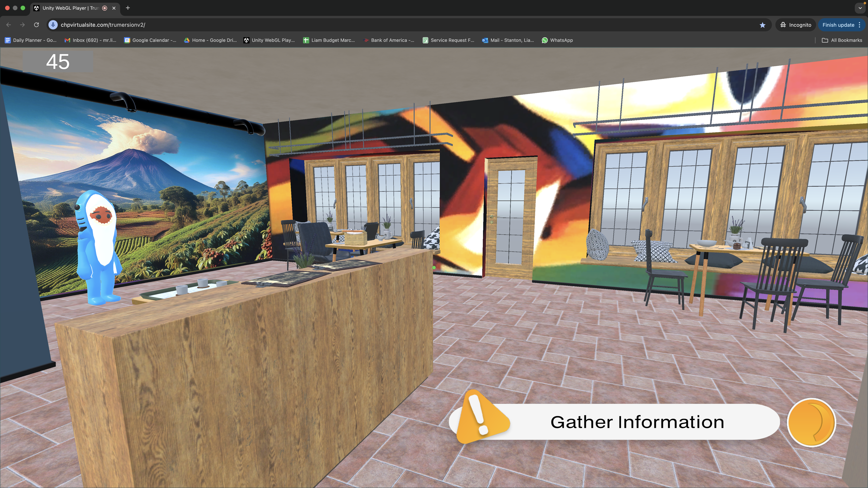Click the address bar URL
868x488 pixels.
(103, 25)
